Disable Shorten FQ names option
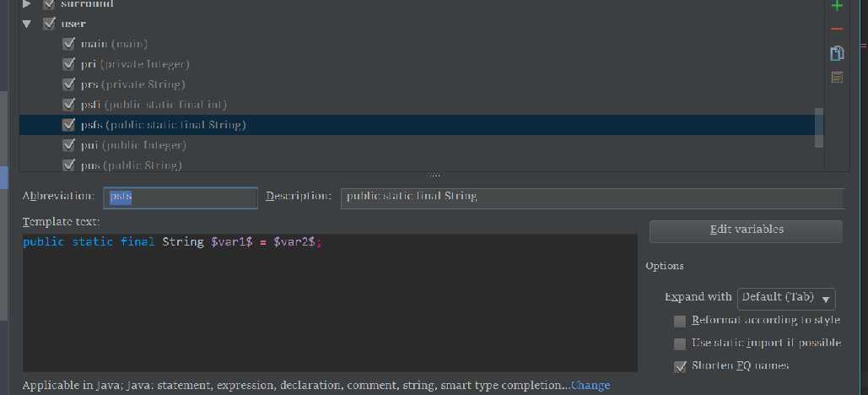 point(680,366)
